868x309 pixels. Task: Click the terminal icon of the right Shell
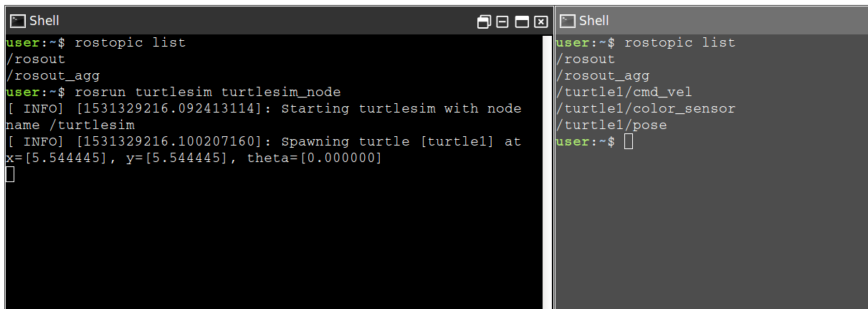click(x=567, y=22)
